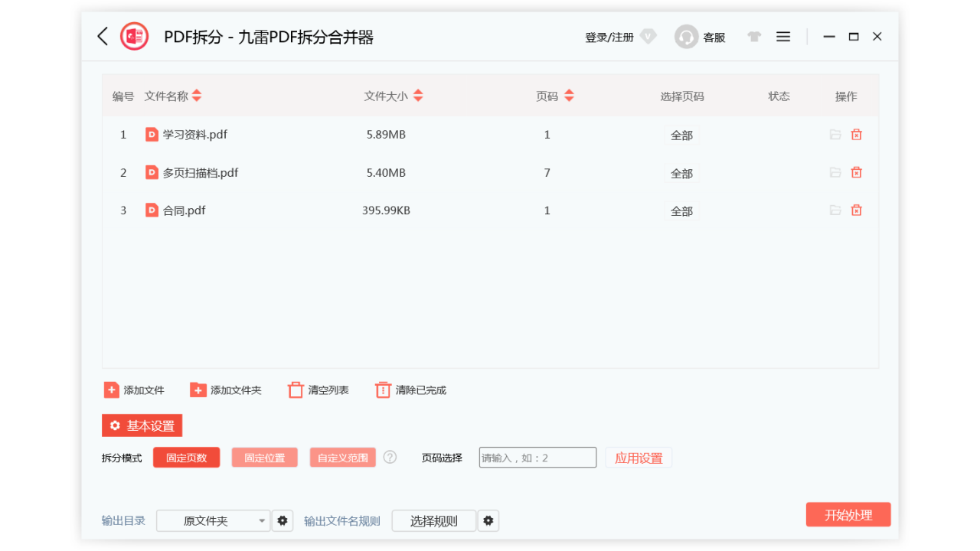Sort files using the 文件大小 arrows
Viewport: 980px width, 551px height.
click(418, 96)
